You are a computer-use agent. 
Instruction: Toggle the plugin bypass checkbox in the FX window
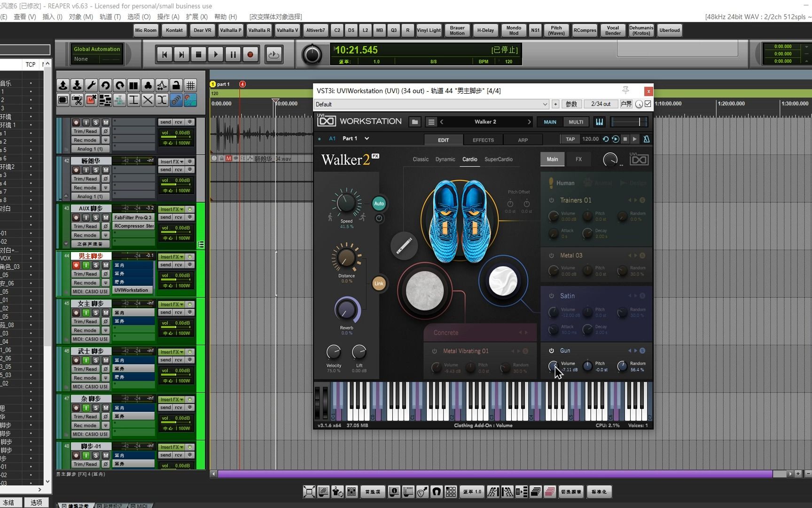pyautogui.click(x=648, y=104)
